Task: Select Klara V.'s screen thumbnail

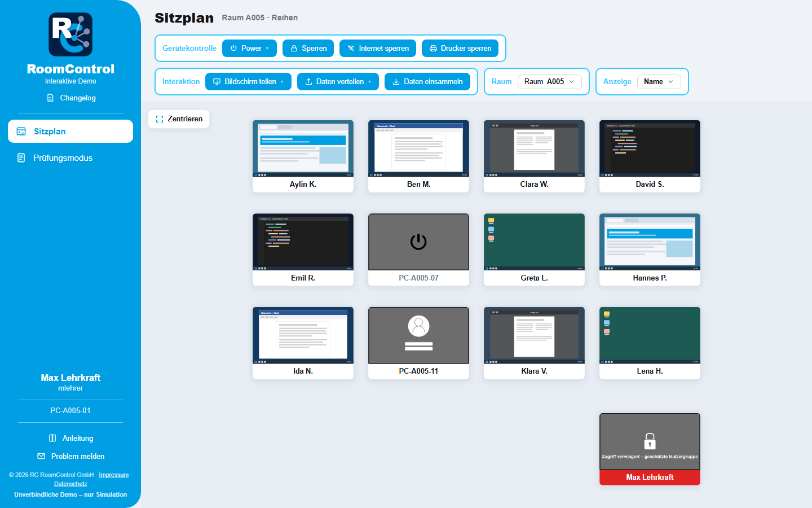Action: [x=534, y=335]
